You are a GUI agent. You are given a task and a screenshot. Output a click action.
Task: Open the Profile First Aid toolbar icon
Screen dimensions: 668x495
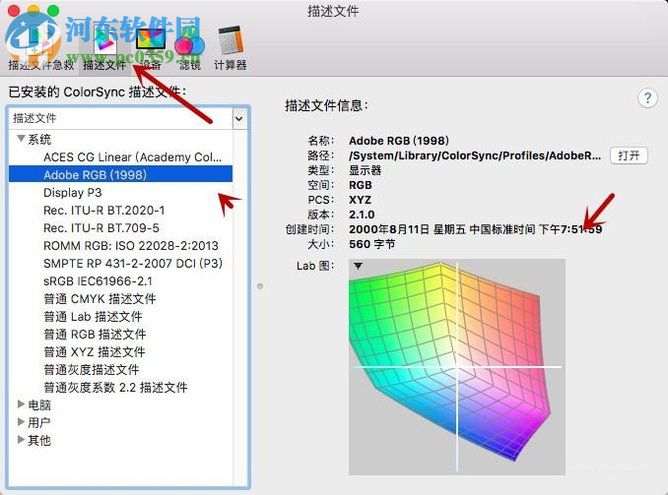pyautogui.click(x=40, y=48)
